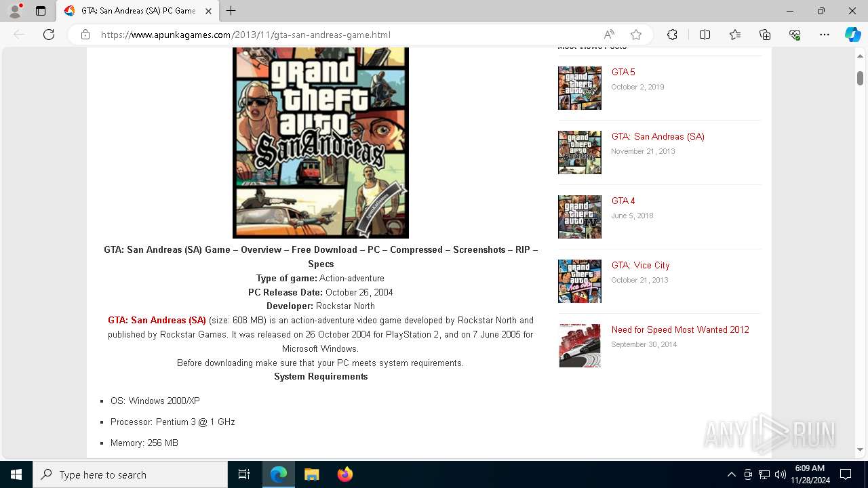
Task: Open the Vice City thumbnail
Action: pyautogui.click(x=580, y=281)
